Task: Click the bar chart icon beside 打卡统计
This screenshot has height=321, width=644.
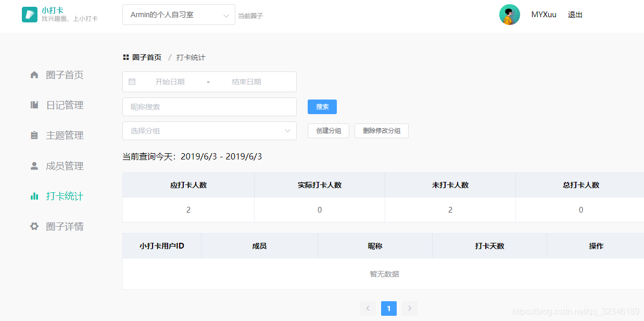Action: pyautogui.click(x=34, y=196)
